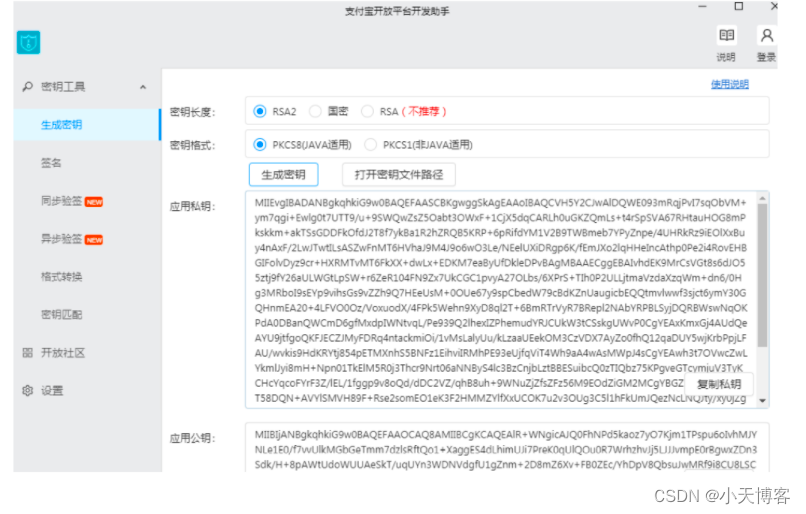Click the 复制私钥 button

(719, 384)
